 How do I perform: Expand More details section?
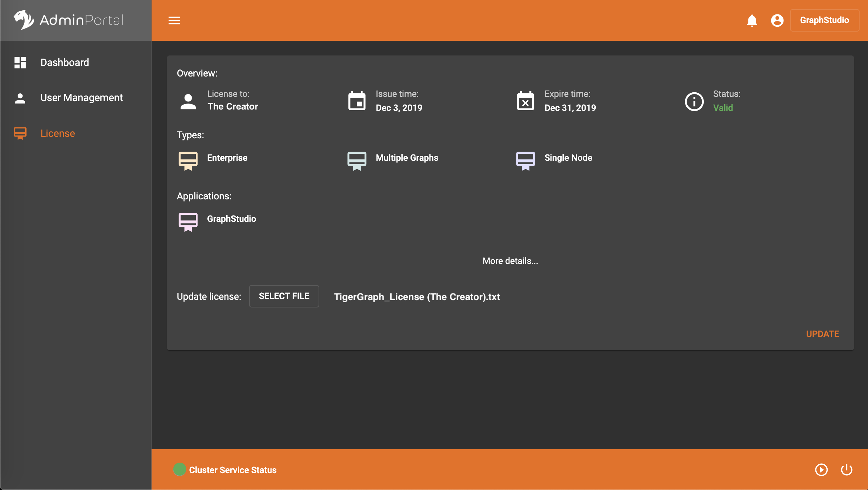[x=510, y=261]
